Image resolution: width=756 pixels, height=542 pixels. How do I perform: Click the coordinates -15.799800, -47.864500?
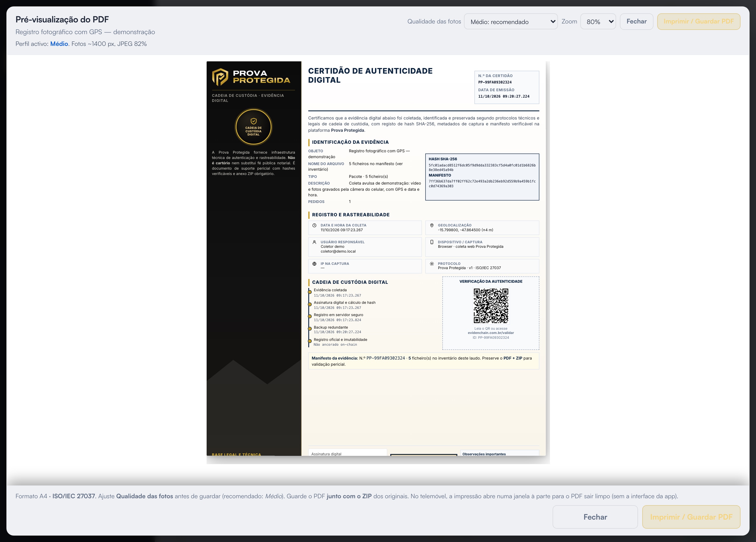(x=465, y=230)
